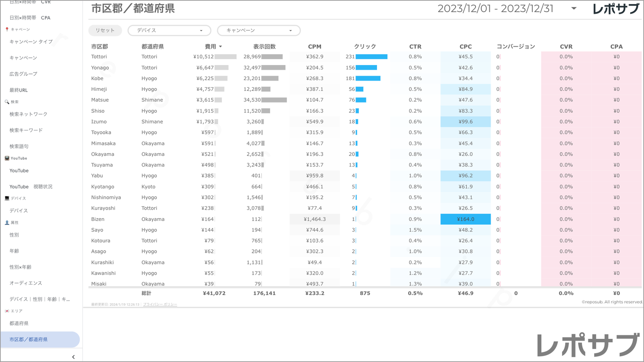Open the プライバシー ポリシー link

click(x=160, y=305)
